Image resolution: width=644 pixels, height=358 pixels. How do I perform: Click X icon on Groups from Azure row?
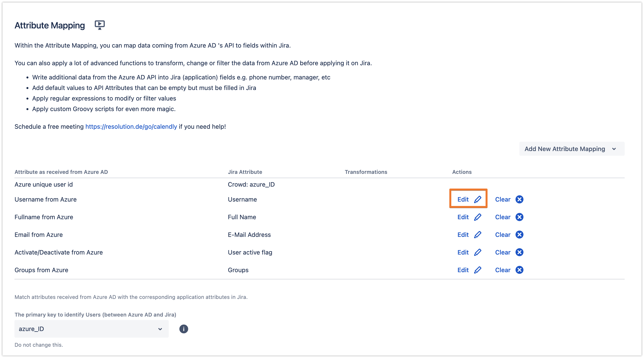[519, 270]
